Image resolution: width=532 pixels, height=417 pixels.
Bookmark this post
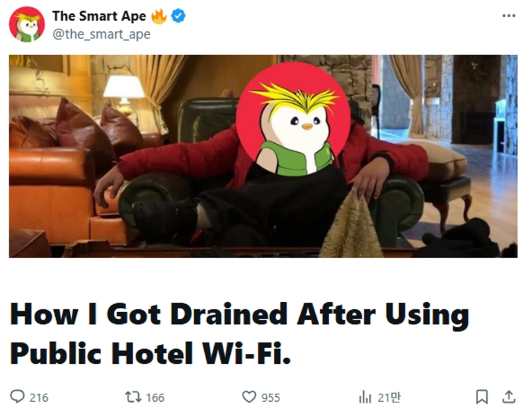pos(481,396)
